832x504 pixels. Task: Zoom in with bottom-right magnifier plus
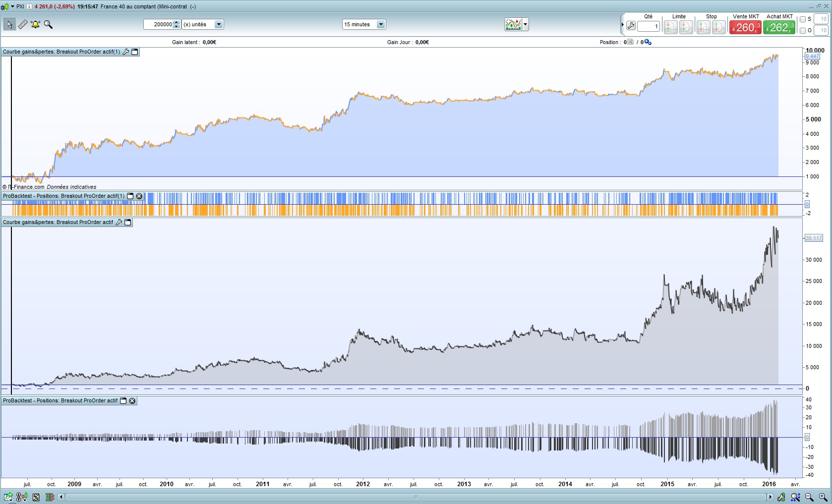823,497
